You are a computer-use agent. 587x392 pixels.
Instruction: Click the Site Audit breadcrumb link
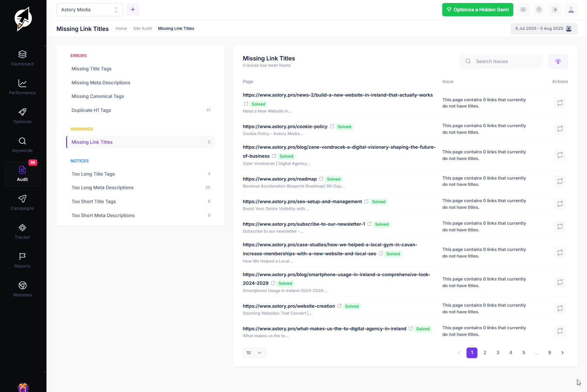click(142, 29)
